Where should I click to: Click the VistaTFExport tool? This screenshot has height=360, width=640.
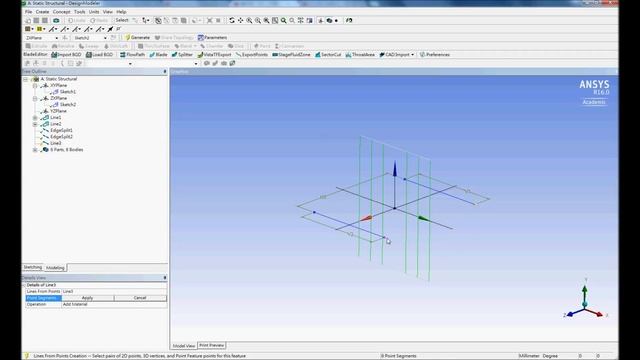tap(214, 55)
